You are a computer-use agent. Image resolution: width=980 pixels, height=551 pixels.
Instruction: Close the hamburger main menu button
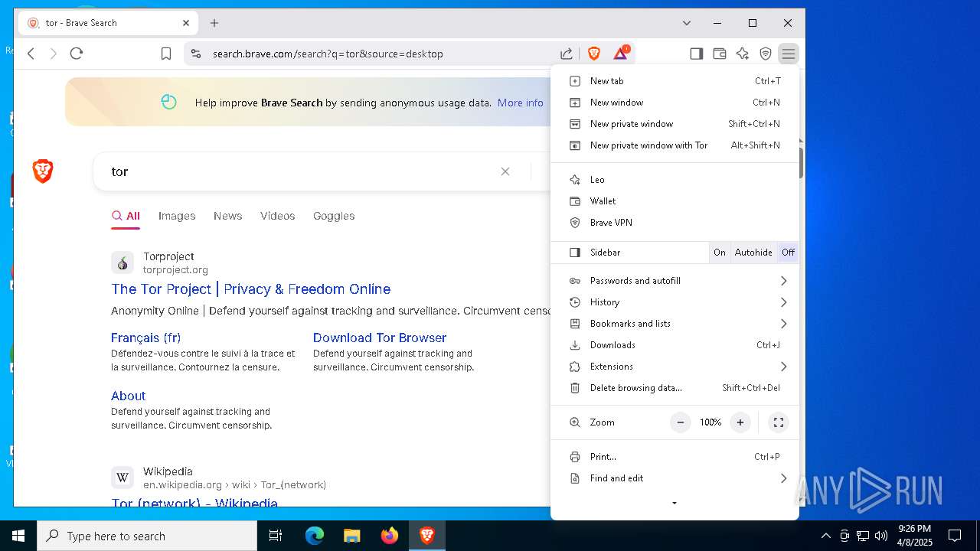coord(788,54)
